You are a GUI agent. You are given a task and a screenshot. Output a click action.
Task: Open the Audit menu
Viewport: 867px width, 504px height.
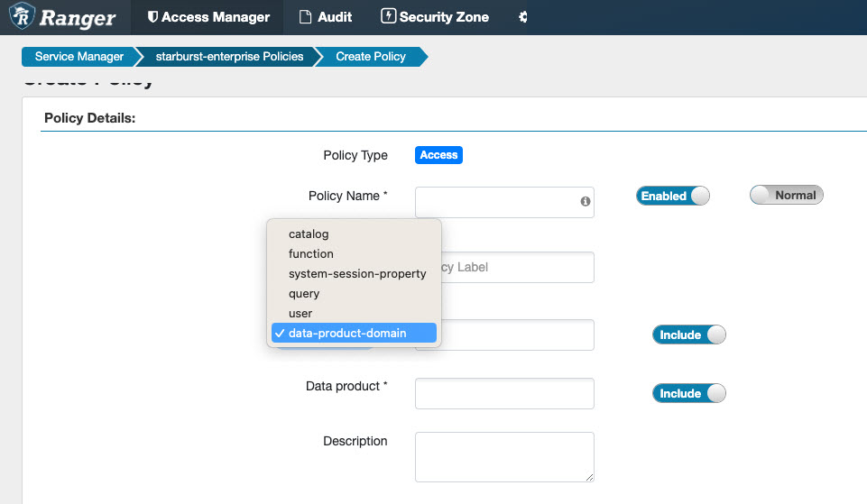pos(326,17)
